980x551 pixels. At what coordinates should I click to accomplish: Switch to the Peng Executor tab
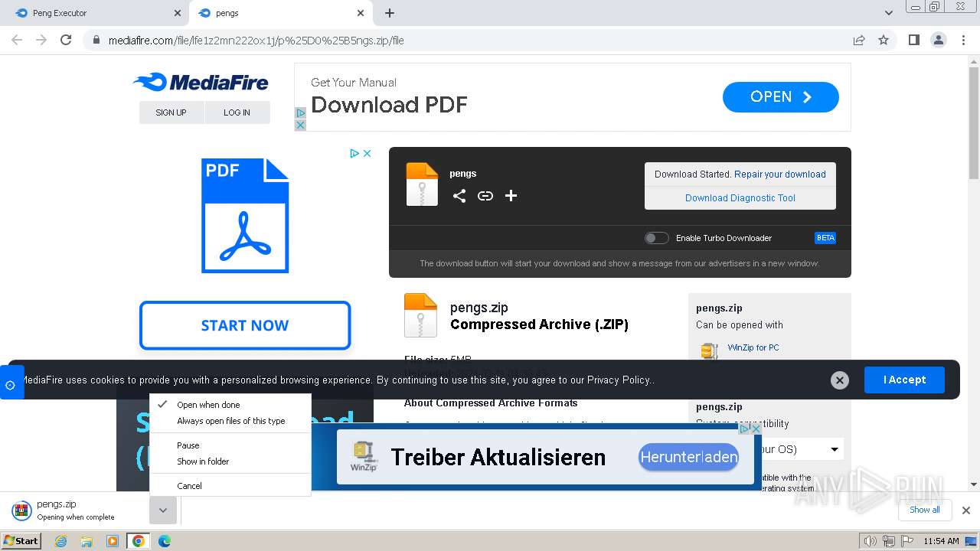[x=96, y=13]
